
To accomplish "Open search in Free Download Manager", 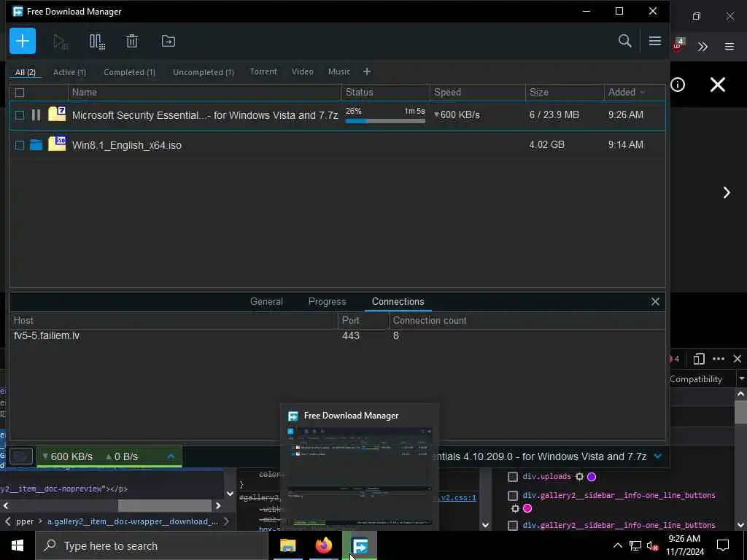I will tap(624, 41).
